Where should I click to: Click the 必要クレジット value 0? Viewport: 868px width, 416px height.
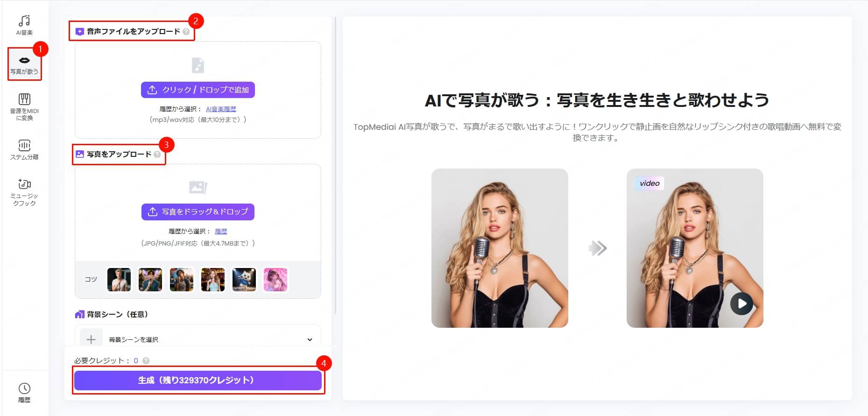pos(136,361)
